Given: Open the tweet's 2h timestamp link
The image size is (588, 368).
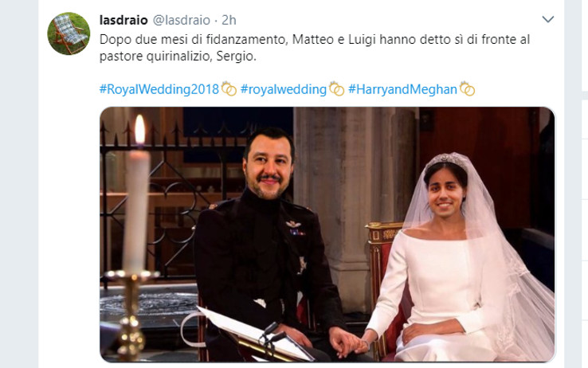Looking at the screenshot, I should pyautogui.click(x=229, y=20).
